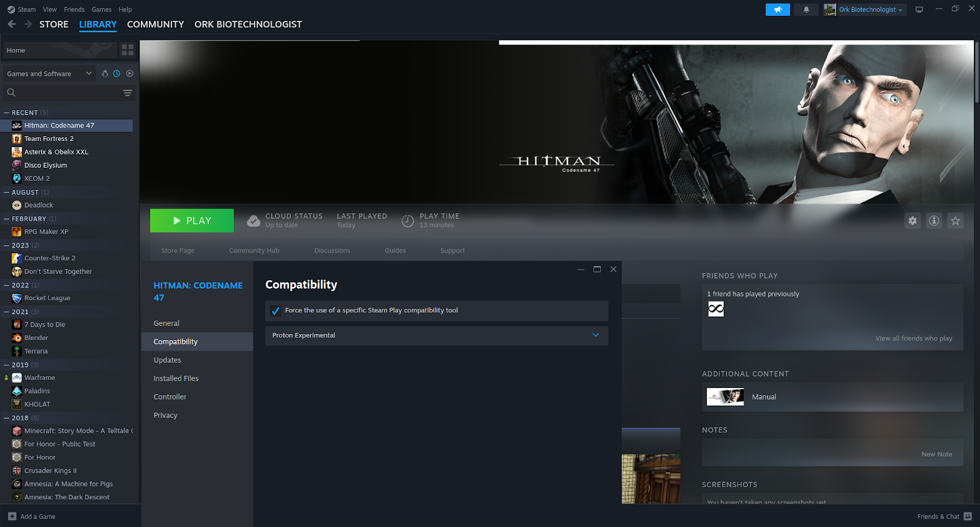Image resolution: width=980 pixels, height=527 pixels.
Task: Go back with the left arrow
Action: tap(12, 24)
